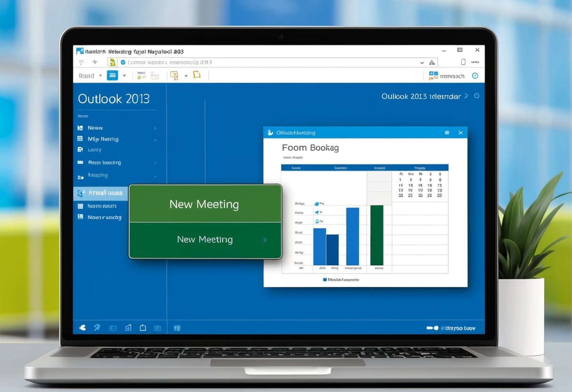
Task: Select the New mail icon in the sidebar
Action: (79, 128)
